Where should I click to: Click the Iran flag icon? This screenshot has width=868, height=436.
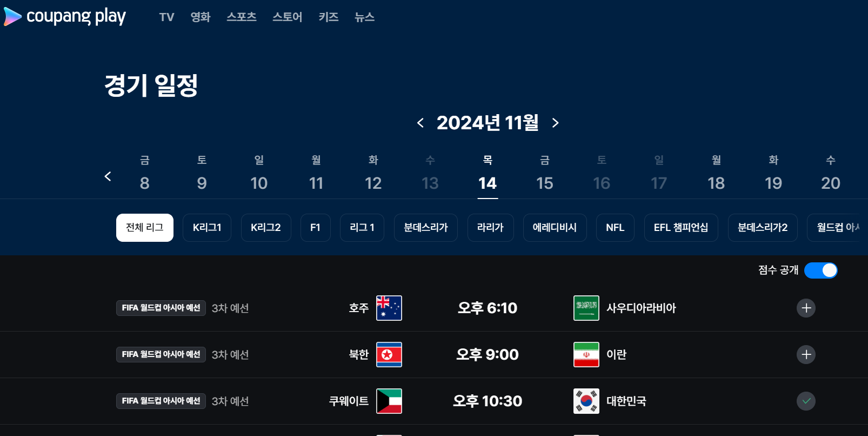point(586,354)
